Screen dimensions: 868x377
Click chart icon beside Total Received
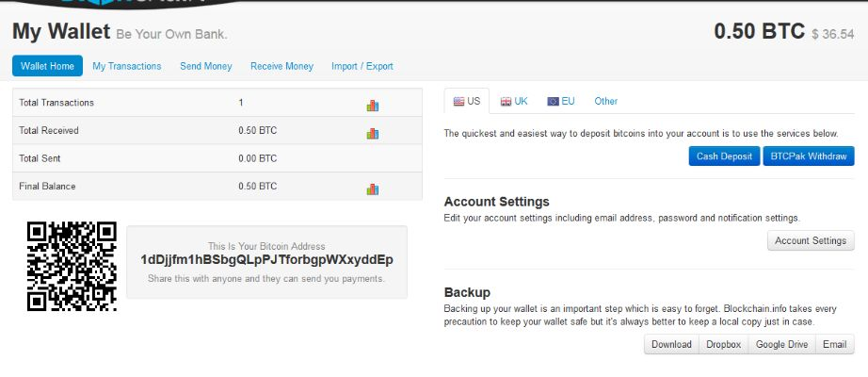372,133
